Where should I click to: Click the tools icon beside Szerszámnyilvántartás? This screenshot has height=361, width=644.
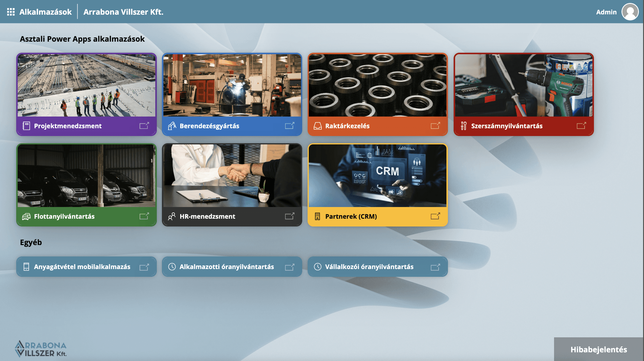pyautogui.click(x=464, y=126)
